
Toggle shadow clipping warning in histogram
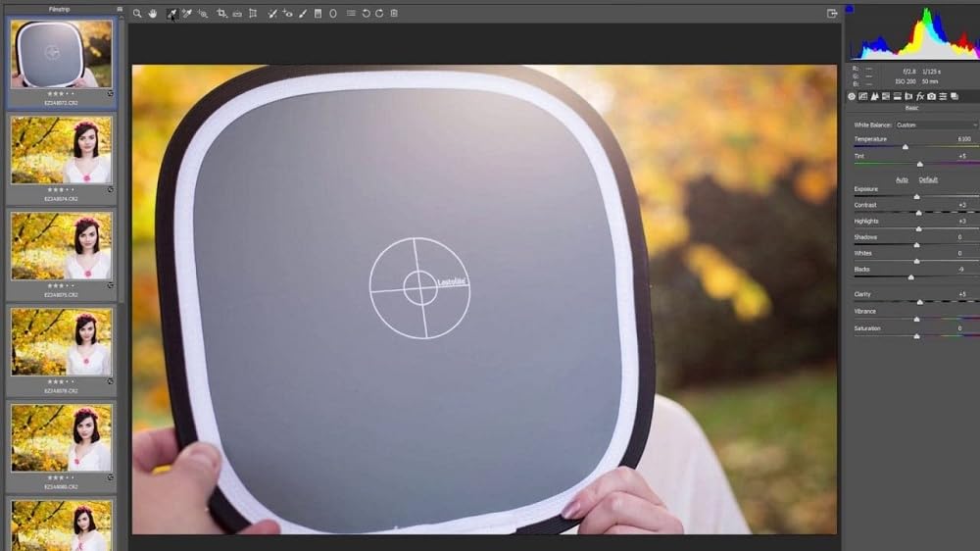[849, 9]
